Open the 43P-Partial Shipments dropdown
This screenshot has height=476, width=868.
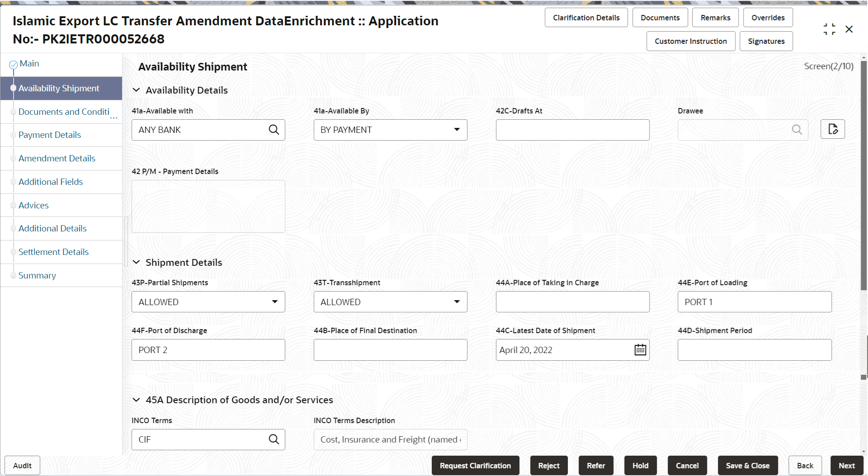[x=274, y=302]
